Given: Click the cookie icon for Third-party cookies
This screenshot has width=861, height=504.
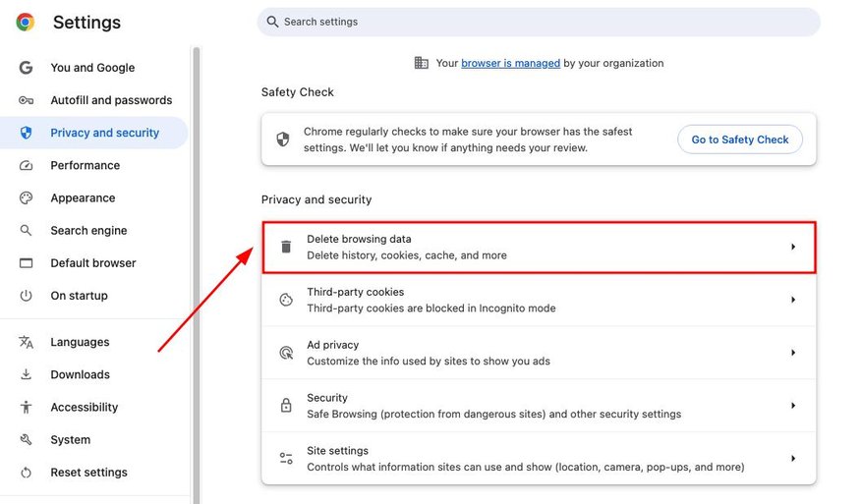Looking at the screenshot, I should (286, 300).
